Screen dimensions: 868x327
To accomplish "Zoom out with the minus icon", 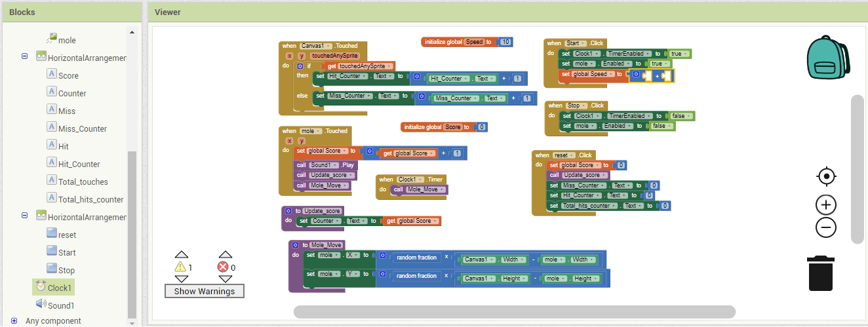I will coord(826,227).
